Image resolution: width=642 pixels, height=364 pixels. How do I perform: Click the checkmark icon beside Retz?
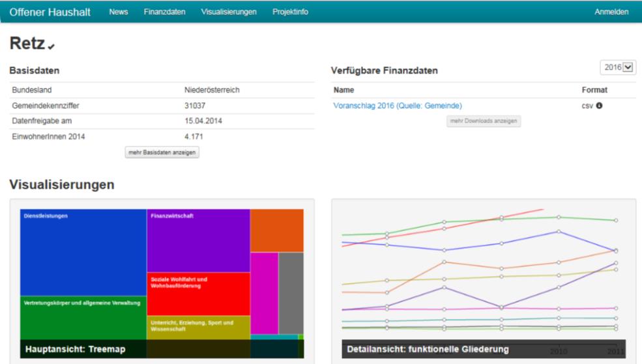[x=51, y=47]
